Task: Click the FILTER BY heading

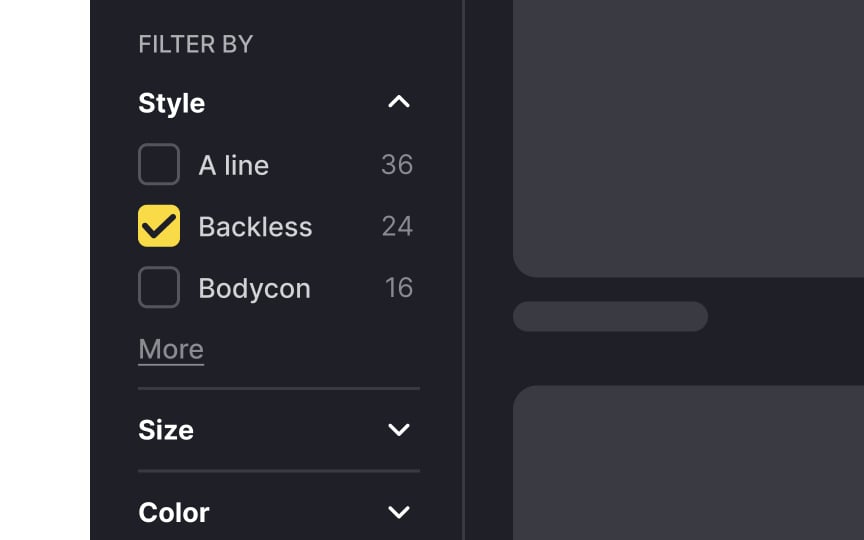Action: (x=196, y=44)
